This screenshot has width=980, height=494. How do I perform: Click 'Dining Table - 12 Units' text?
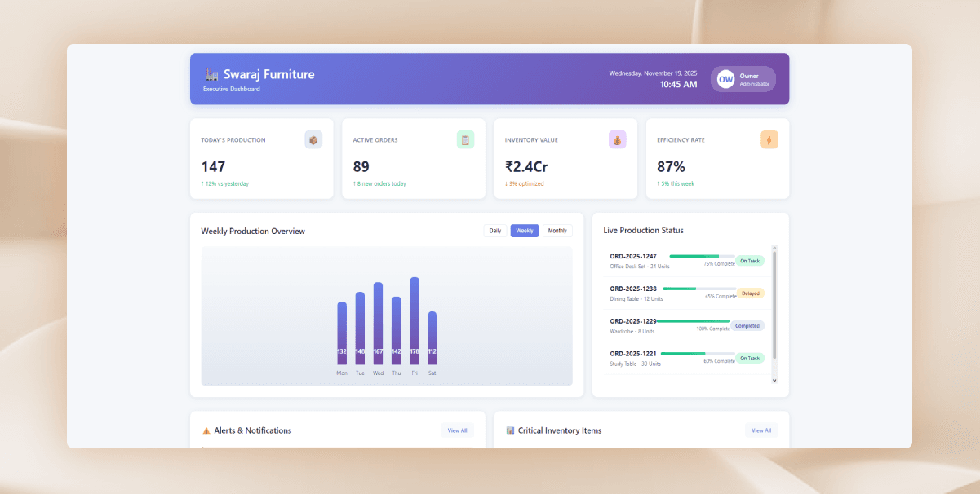point(636,299)
